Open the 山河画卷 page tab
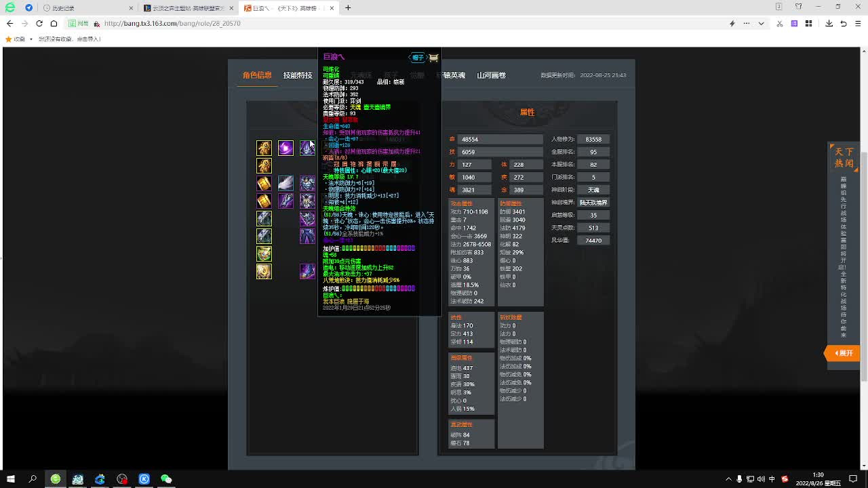The height and width of the screenshot is (488, 868). (x=492, y=75)
